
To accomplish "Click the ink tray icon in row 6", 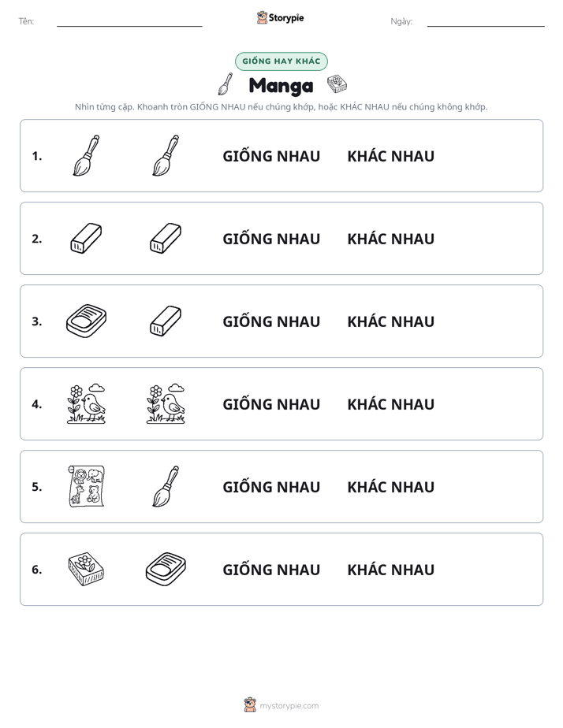I will [x=166, y=569].
